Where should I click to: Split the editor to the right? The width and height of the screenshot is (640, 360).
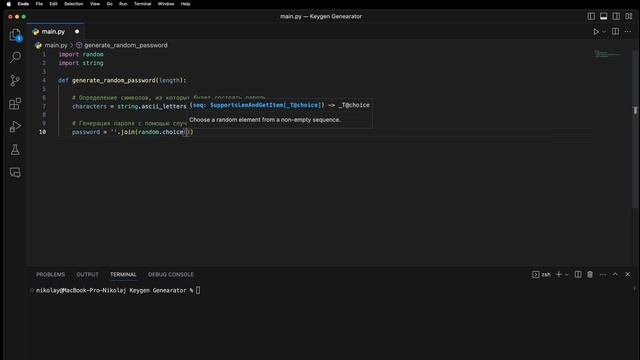tap(615, 31)
